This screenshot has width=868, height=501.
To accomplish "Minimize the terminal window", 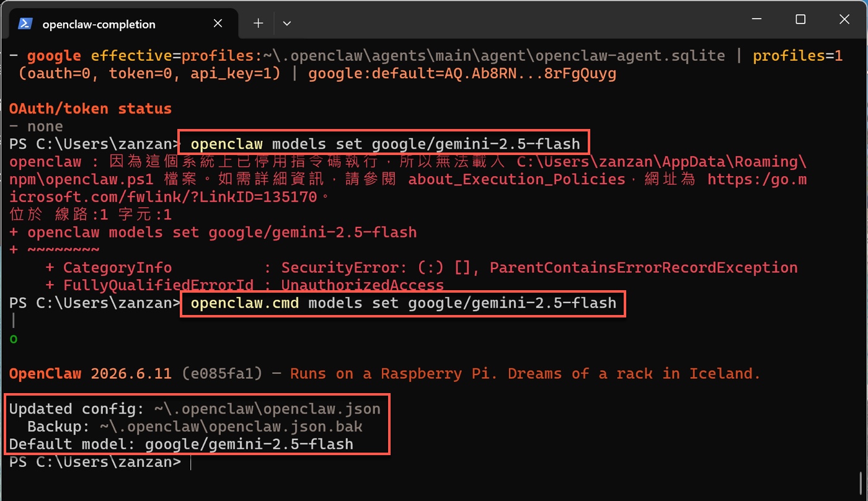I will pyautogui.click(x=756, y=20).
